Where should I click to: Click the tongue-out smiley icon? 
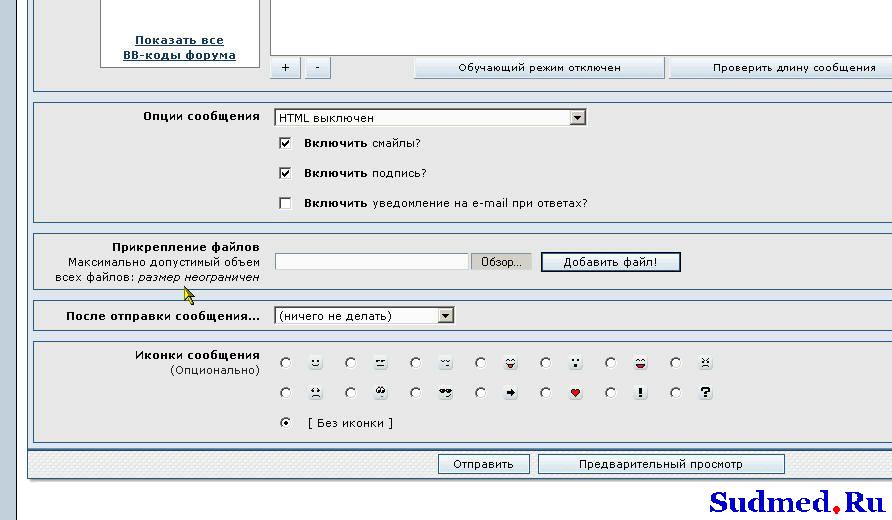click(x=510, y=363)
